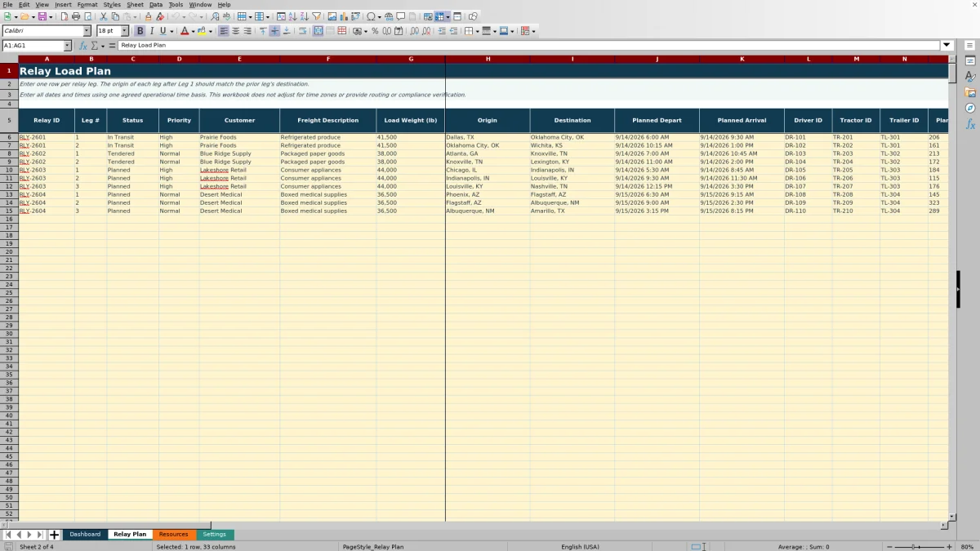The width and height of the screenshot is (980, 551).
Task: Click the Merge and Center Cells icon
Action: tap(318, 31)
